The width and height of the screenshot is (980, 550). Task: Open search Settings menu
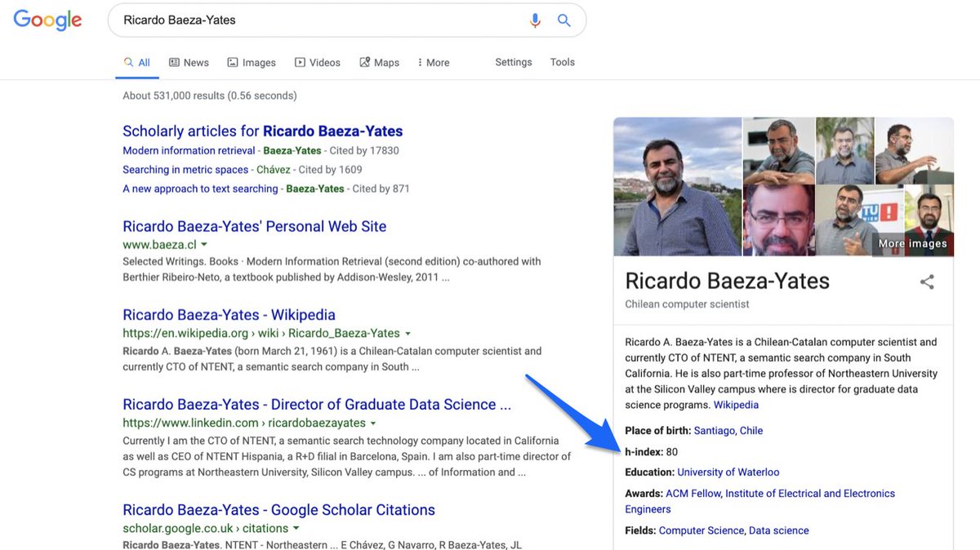click(514, 62)
